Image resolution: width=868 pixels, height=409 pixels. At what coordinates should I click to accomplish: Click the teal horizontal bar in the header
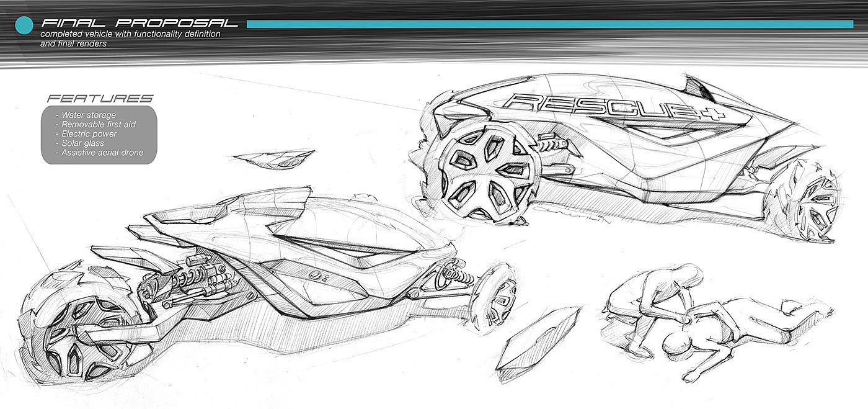click(x=550, y=24)
